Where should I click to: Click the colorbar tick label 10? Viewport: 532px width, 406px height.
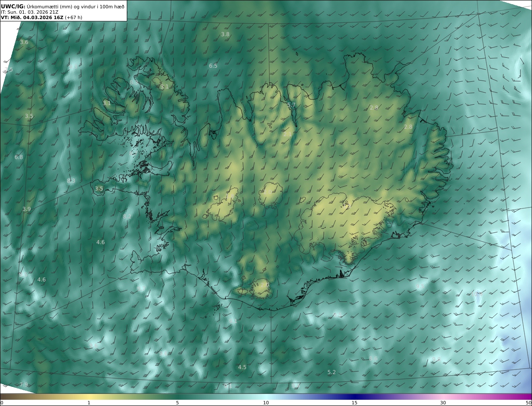pos(266,403)
